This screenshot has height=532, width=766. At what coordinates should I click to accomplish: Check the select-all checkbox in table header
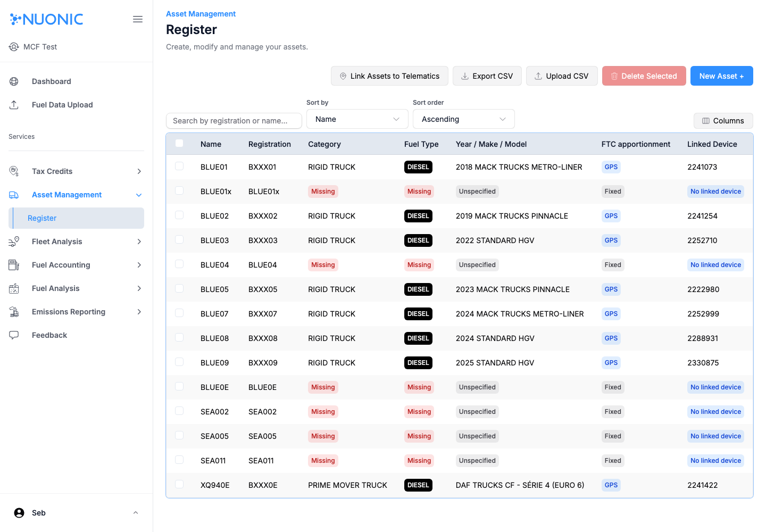click(179, 143)
